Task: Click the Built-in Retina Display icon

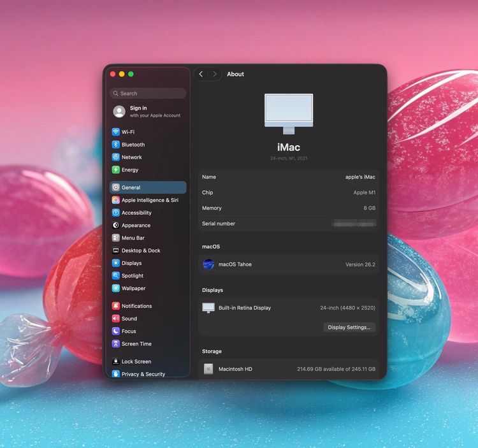Action: pos(208,308)
